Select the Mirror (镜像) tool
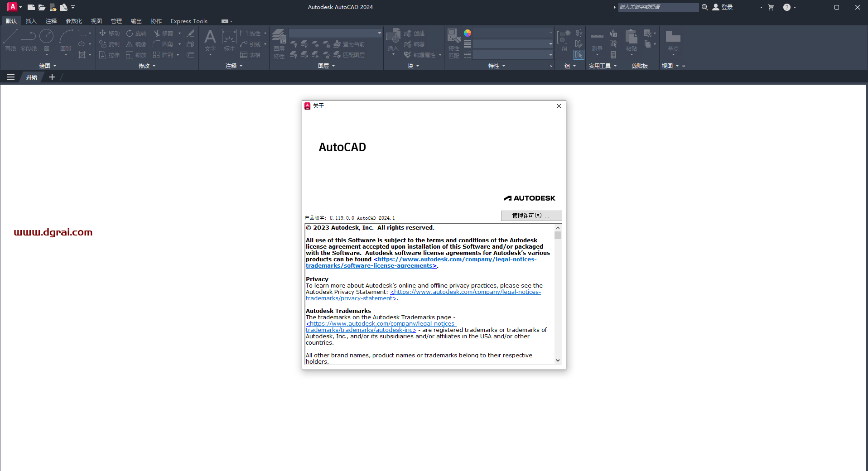 pyautogui.click(x=136, y=44)
